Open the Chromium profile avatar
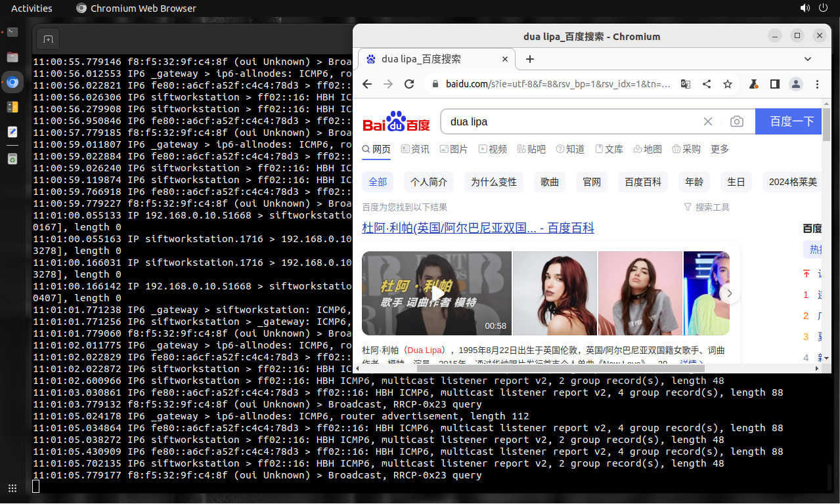The height and width of the screenshot is (504, 840). click(x=796, y=84)
